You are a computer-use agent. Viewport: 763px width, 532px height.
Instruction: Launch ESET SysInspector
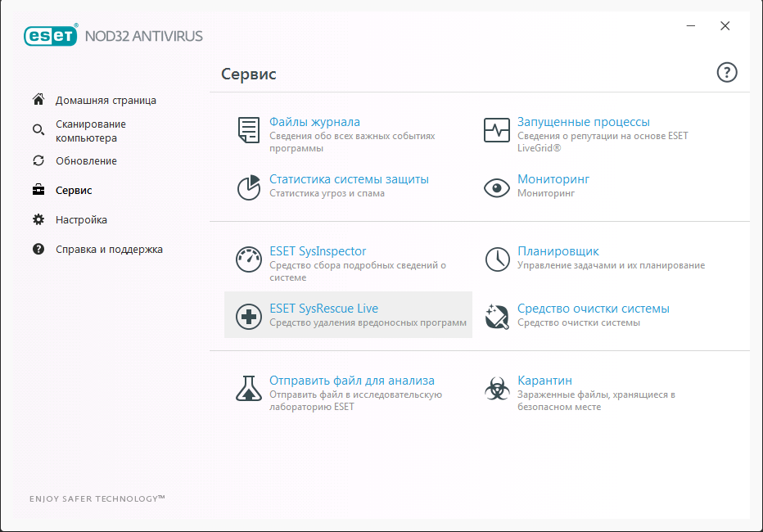click(x=318, y=251)
